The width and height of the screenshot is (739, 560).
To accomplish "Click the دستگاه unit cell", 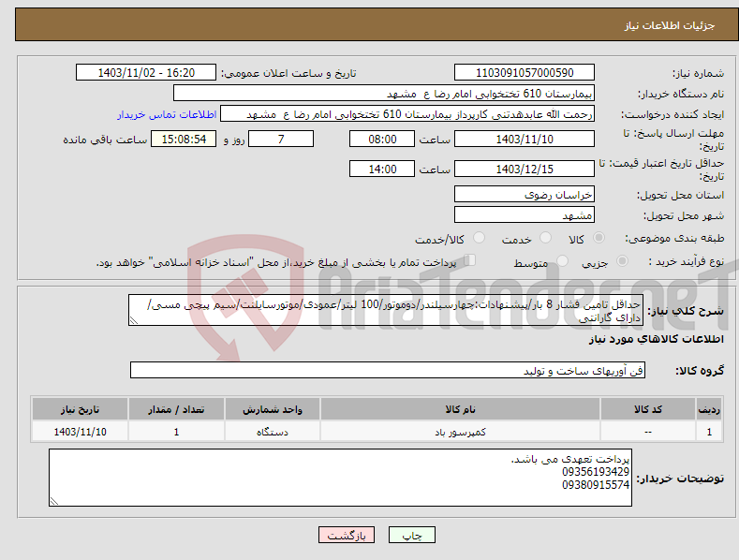I will (273, 432).
